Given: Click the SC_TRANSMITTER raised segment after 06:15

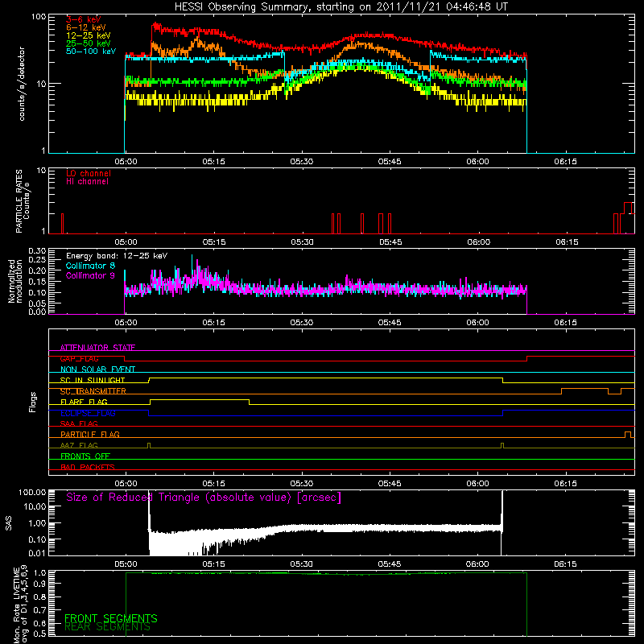Looking at the screenshot, I should tap(584, 389).
